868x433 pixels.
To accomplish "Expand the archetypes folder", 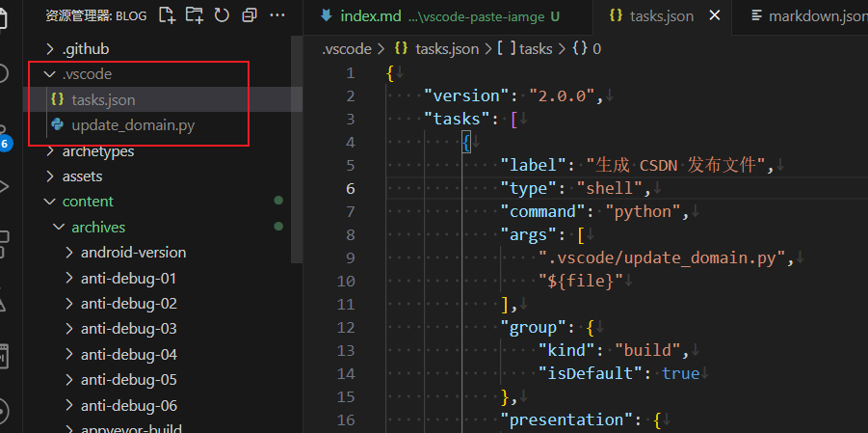I will coord(97,151).
